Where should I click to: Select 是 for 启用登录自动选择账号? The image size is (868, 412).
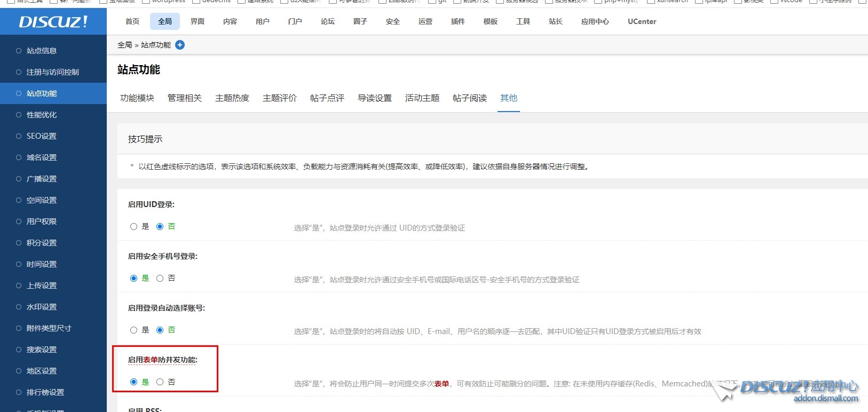pyautogui.click(x=134, y=330)
